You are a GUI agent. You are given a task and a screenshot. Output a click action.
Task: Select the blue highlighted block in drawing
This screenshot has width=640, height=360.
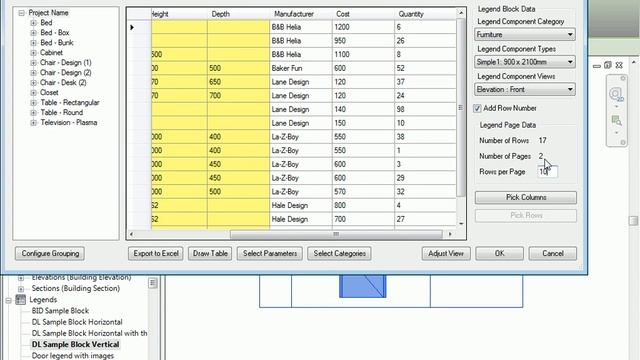362,286
